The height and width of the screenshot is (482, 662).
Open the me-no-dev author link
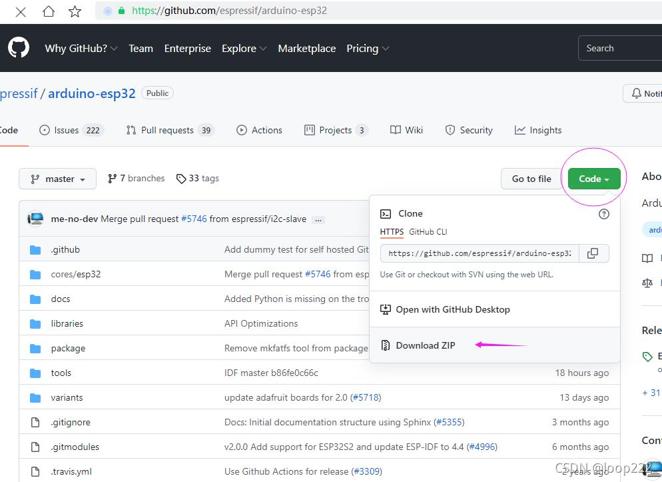pyautogui.click(x=74, y=219)
